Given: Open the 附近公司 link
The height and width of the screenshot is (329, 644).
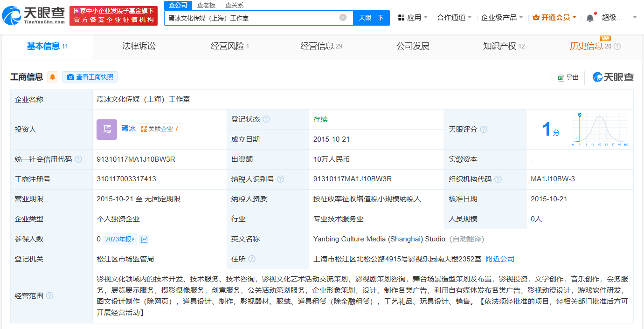Looking at the screenshot, I should pyautogui.click(x=500, y=259).
